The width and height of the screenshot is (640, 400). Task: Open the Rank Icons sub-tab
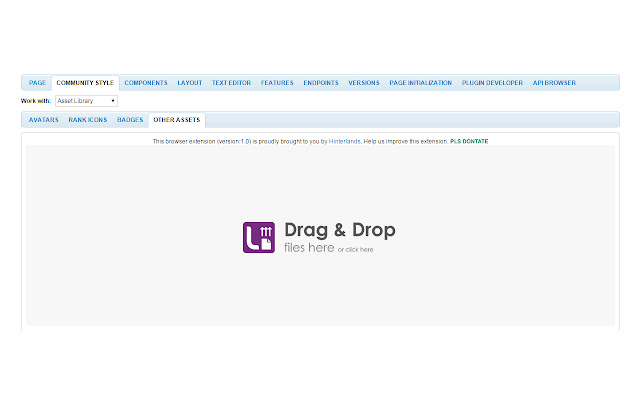tap(87, 120)
